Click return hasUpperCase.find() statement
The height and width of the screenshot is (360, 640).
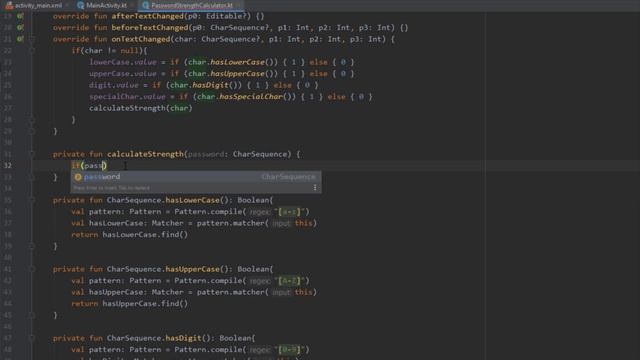point(129,304)
